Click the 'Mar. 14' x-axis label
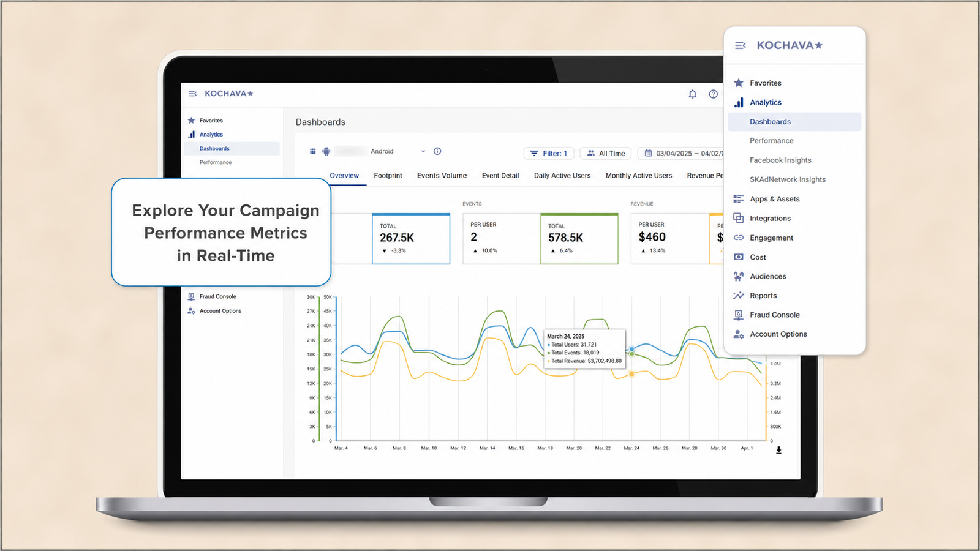Screen dimensions: 980x551 pos(488,448)
